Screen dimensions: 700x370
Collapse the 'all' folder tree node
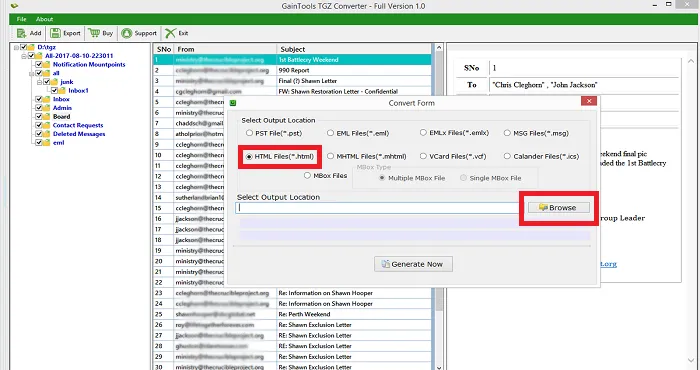coord(32,73)
